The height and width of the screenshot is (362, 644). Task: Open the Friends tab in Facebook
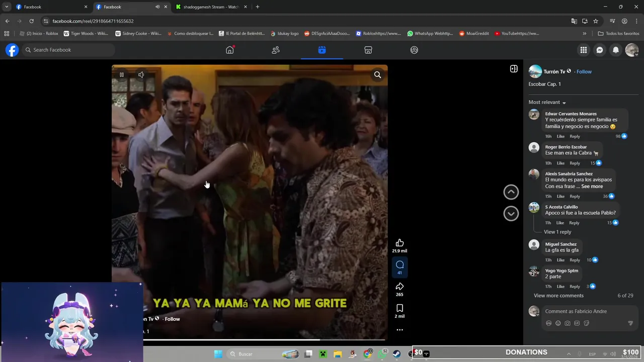point(276,50)
